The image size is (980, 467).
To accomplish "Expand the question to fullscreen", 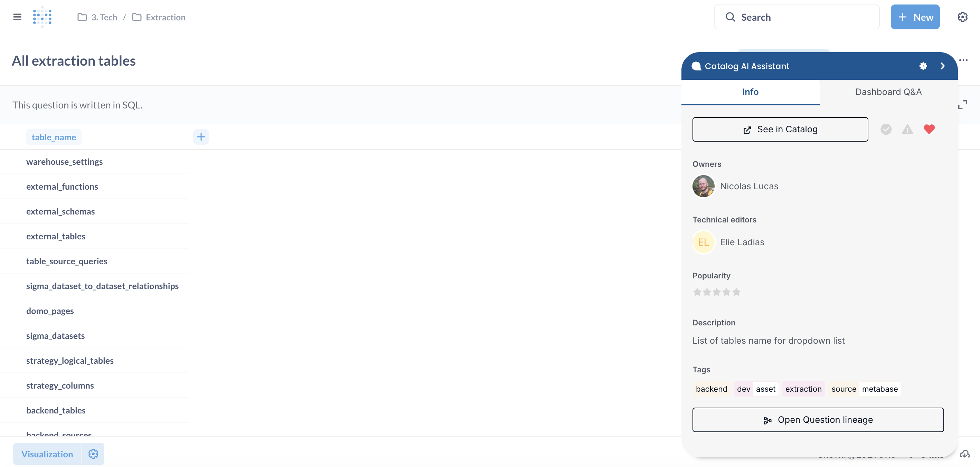I will tap(963, 104).
